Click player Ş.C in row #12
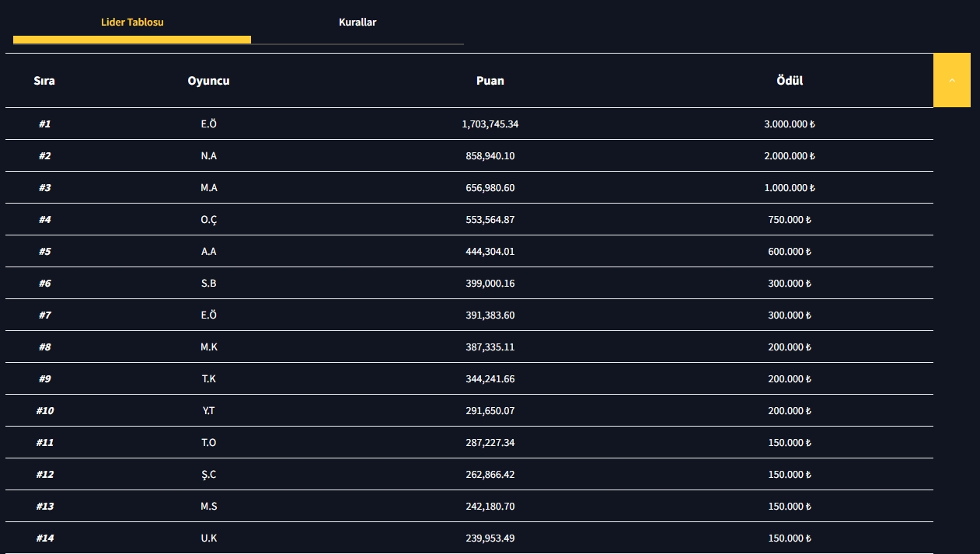 pos(208,474)
